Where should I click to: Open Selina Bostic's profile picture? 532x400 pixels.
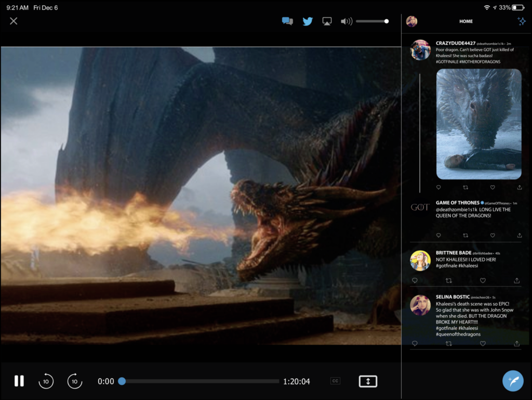[420, 305]
